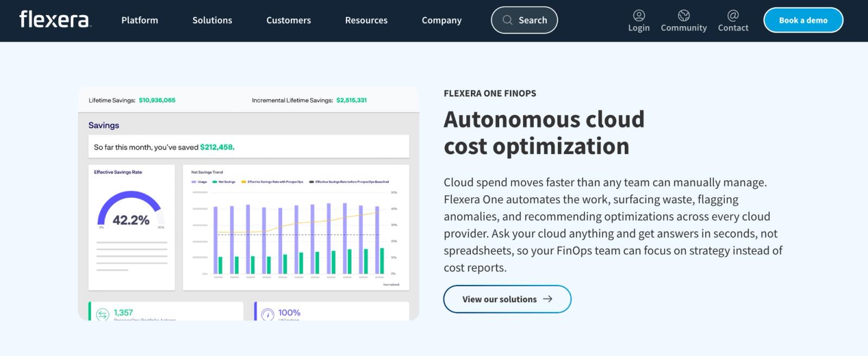Click the magnifying glass search icon
The image size is (868, 356).
[507, 20]
